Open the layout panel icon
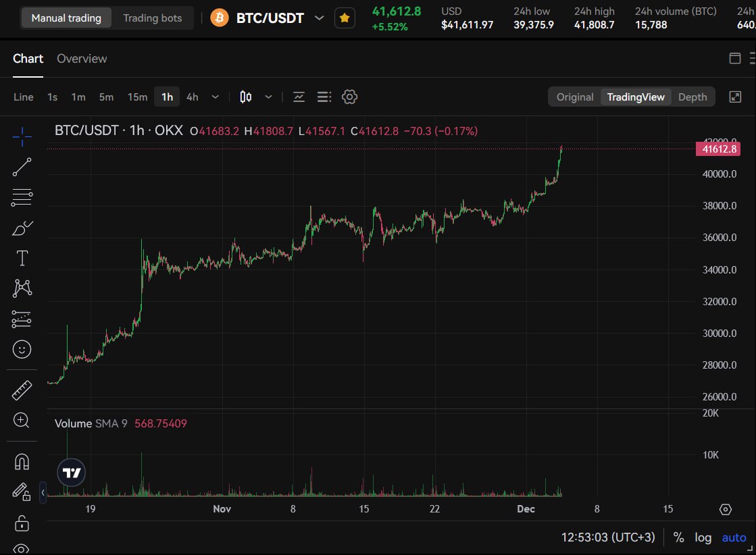 coord(735,58)
